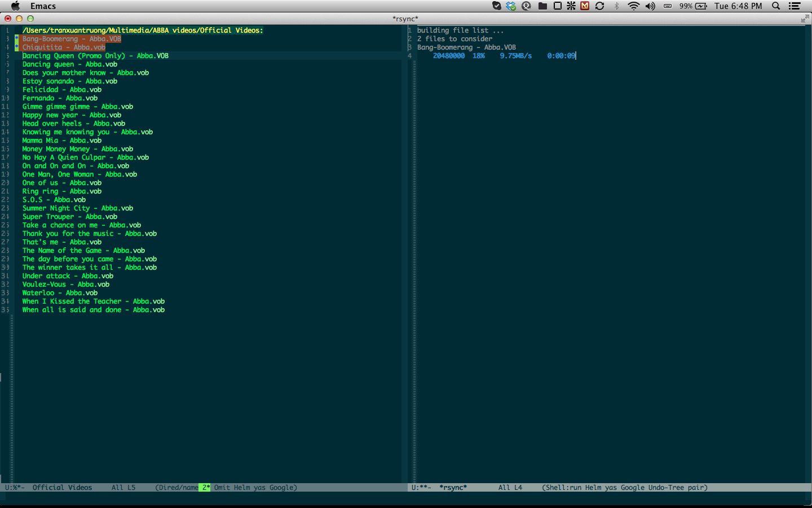Click S.O.S - Abba.vob file
This screenshot has width=812, height=508.
coord(54,200)
